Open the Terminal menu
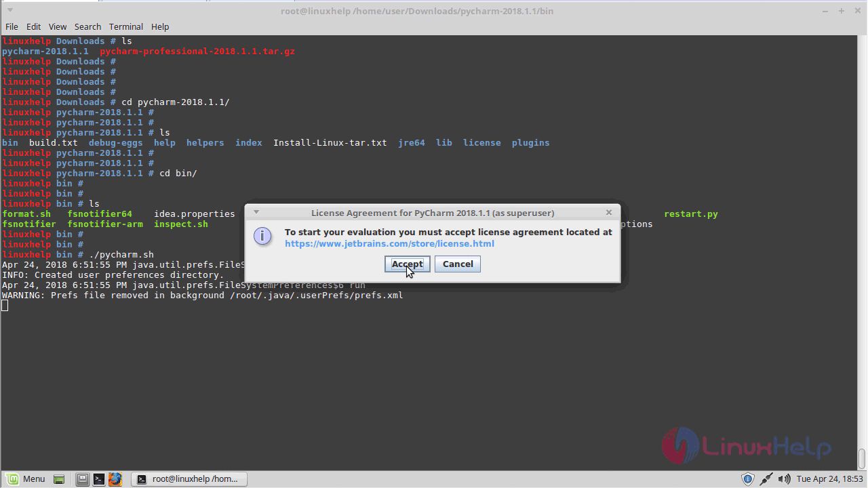868x488 pixels. click(126, 26)
